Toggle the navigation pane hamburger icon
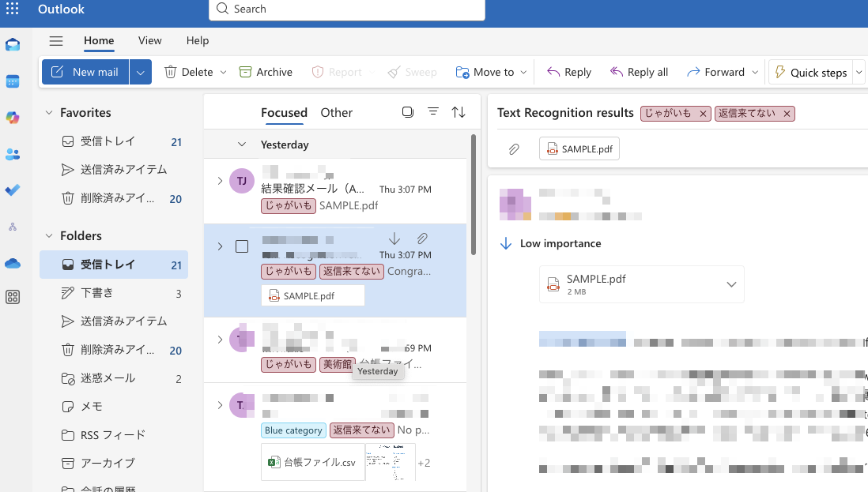 point(56,41)
